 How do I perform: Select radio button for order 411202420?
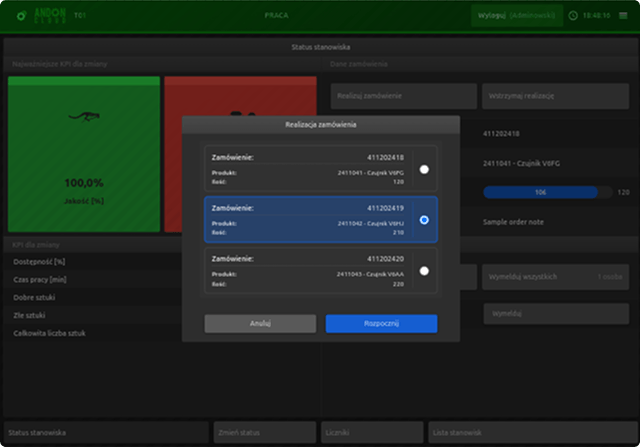pyautogui.click(x=424, y=271)
